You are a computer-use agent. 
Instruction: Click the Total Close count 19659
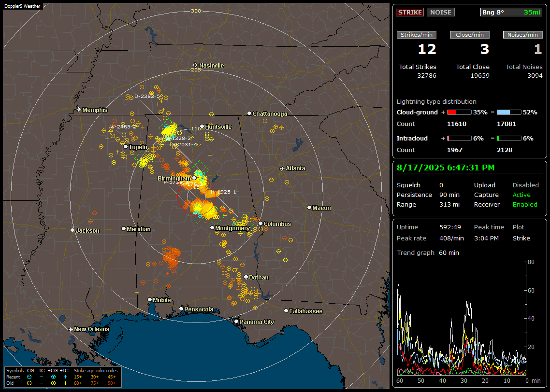click(x=480, y=76)
